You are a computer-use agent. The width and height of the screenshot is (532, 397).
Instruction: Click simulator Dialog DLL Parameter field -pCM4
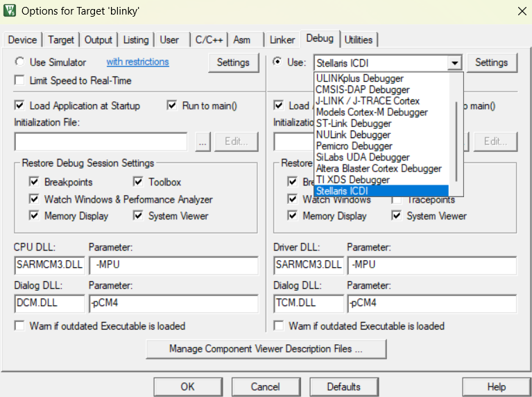coord(173,303)
